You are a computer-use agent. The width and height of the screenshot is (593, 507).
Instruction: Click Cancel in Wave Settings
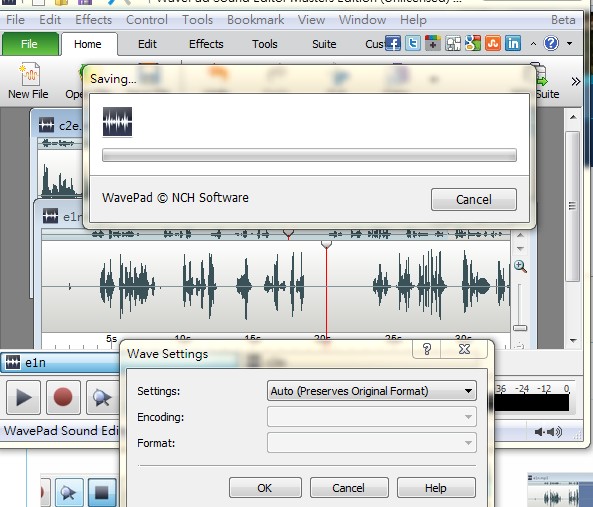349,488
